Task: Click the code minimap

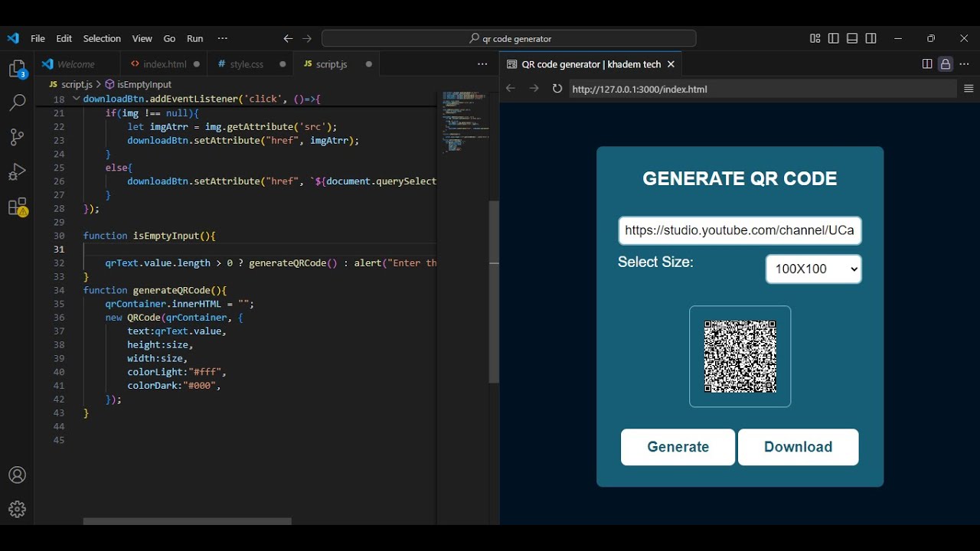Action: click(465, 122)
